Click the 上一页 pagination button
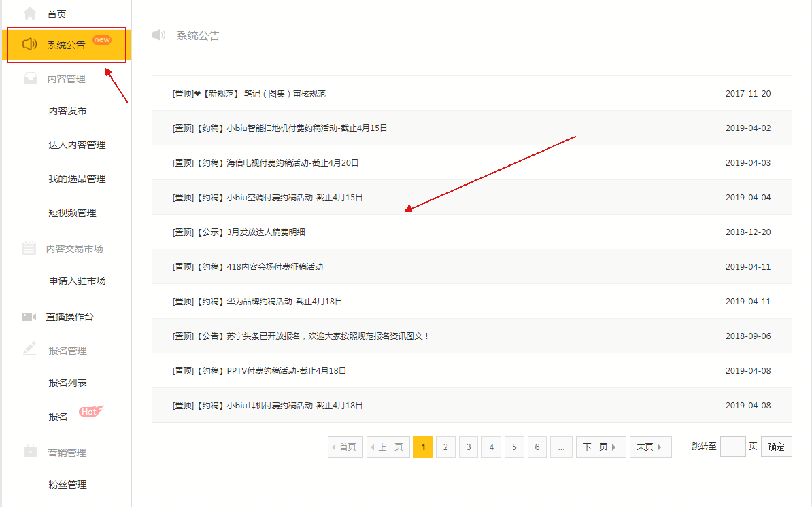The width and height of the screenshot is (812, 507). click(388, 447)
